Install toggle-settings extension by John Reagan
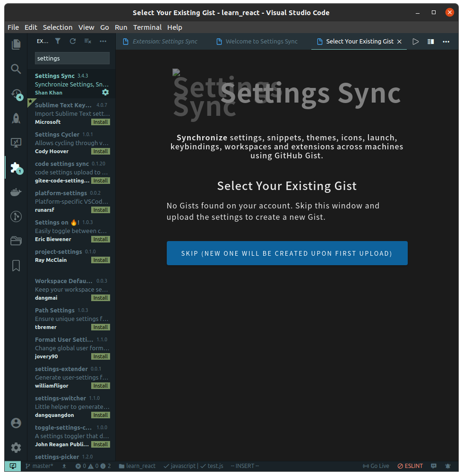This screenshot has height=476, width=463. pos(101,444)
